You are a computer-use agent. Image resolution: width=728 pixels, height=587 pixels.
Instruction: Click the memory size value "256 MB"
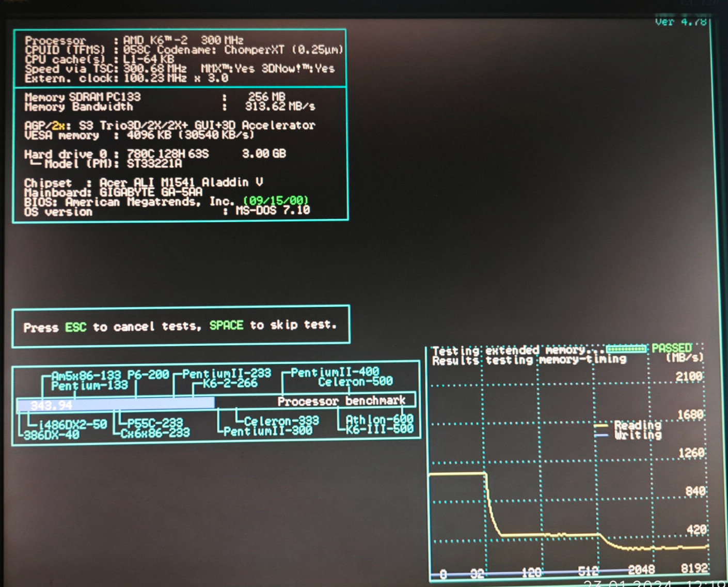[266, 97]
